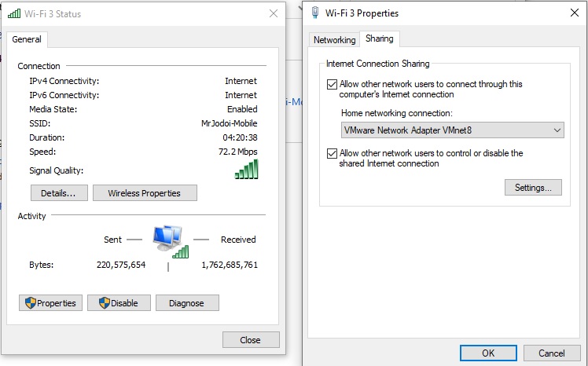
Task: Open the Details button
Action: [x=58, y=193]
